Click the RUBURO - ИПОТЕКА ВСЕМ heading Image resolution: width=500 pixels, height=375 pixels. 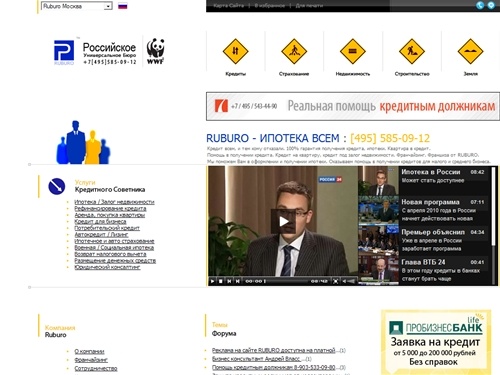click(x=273, y=138)
